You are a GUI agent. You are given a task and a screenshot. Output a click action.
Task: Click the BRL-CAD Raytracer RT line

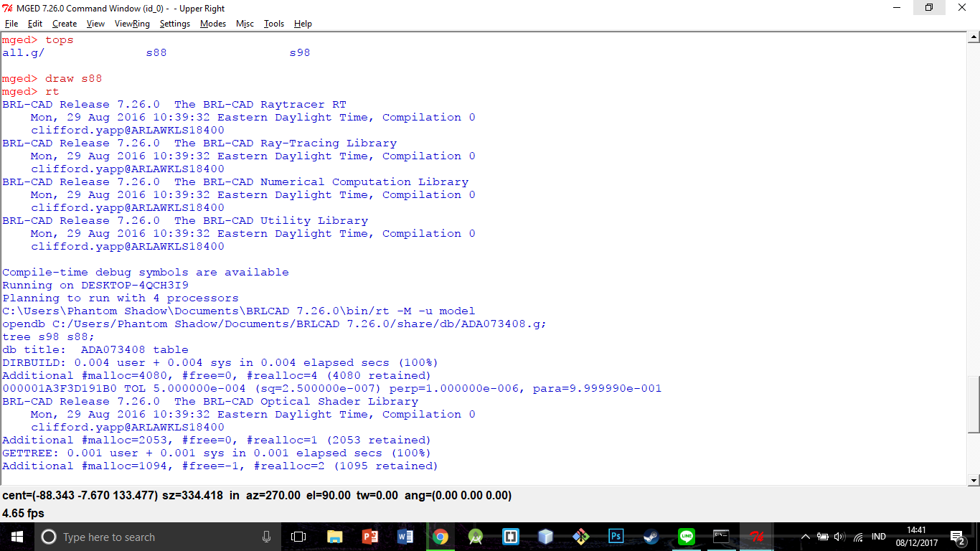[x=174, y=105]
